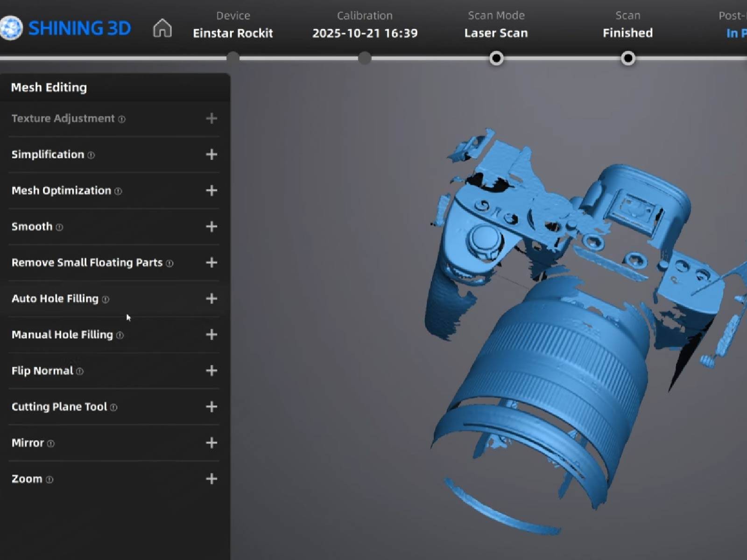This screenshot has width=747, height=560.
Task: Switch to the Scan Finished step
Action: pyautogui.click(x=627, y=25)
